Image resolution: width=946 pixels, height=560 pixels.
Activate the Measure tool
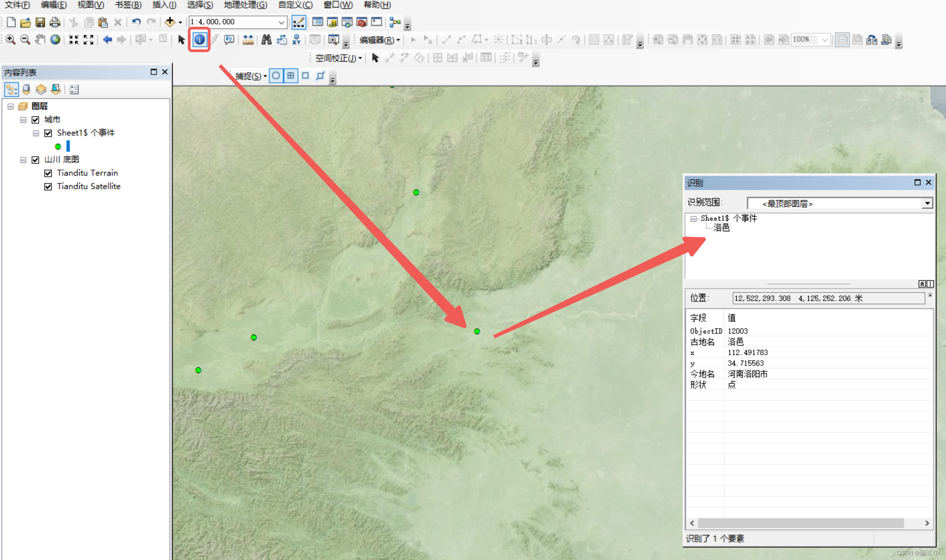(248, 40)
